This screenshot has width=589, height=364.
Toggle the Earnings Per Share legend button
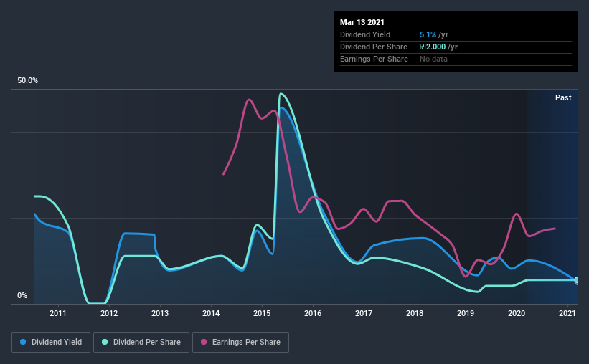coord(240,343)
